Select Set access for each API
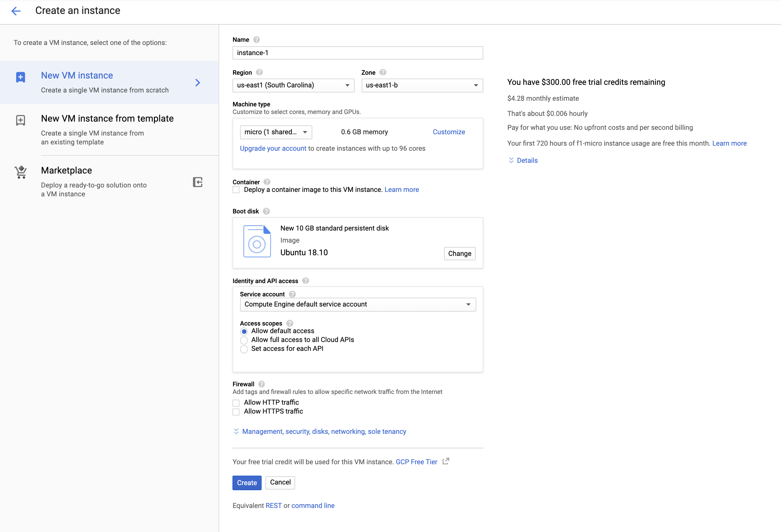Image resolution: width=781 pixels, height=532 pixels. tap(244, 349)
